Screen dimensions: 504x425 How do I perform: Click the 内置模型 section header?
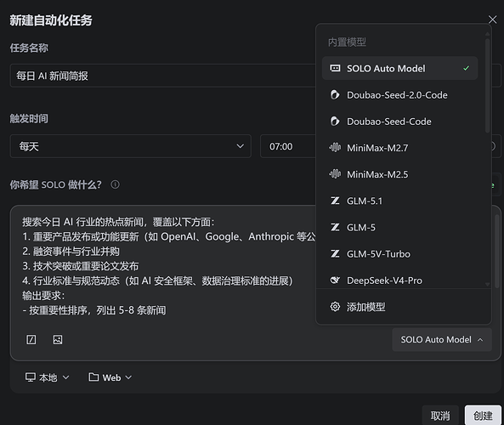point(347,42)
